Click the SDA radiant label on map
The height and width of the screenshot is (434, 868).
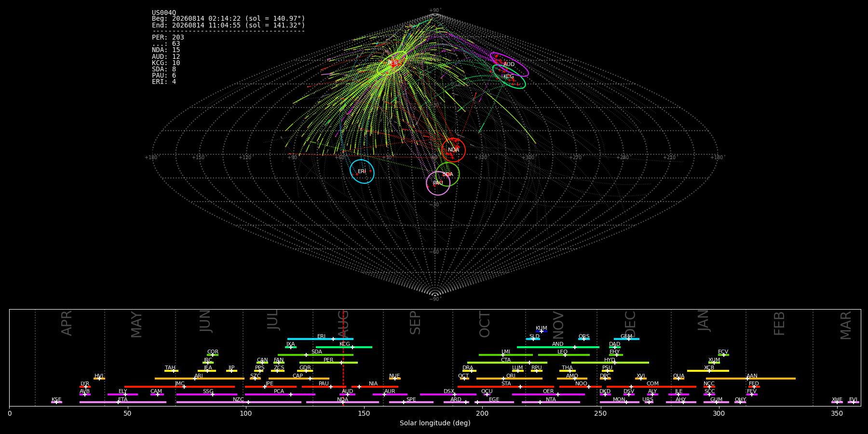(448, 175)
